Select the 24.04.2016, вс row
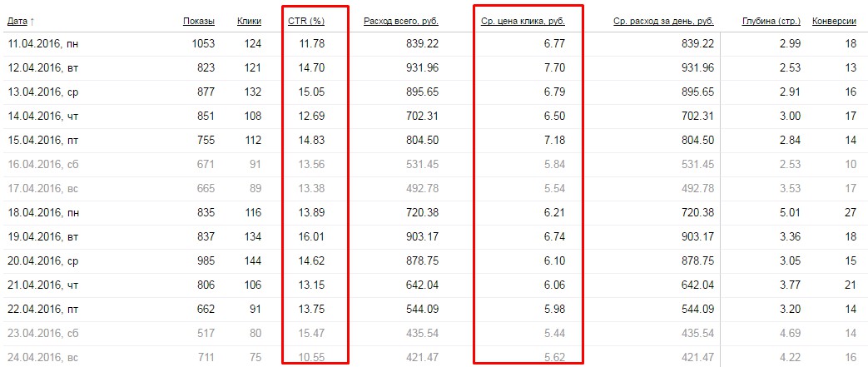 coord(434,357)
